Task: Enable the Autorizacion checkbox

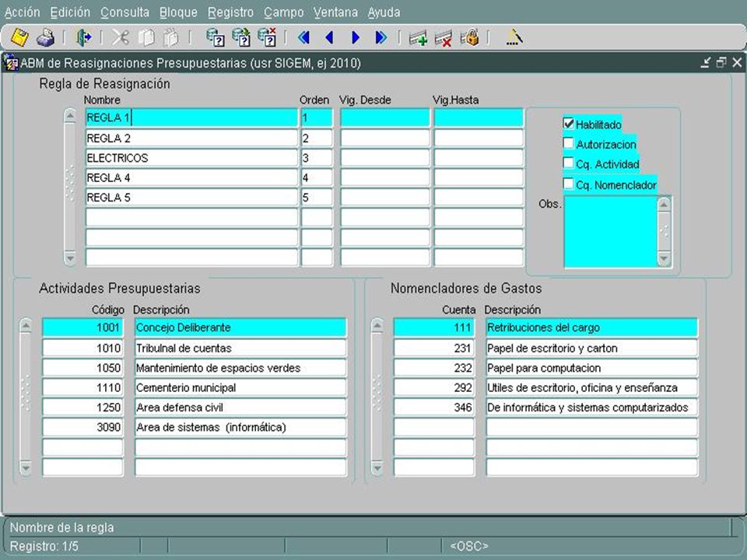Action: (568, 143)
